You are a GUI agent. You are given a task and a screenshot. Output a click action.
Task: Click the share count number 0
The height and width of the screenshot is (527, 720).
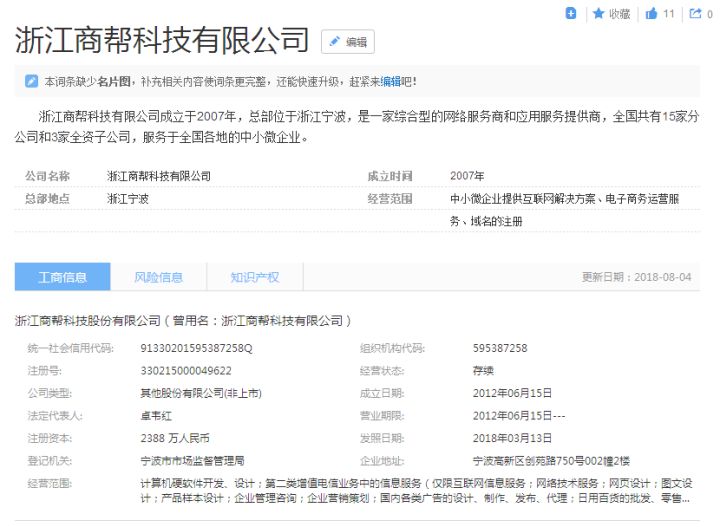click(x=709, y=14)
